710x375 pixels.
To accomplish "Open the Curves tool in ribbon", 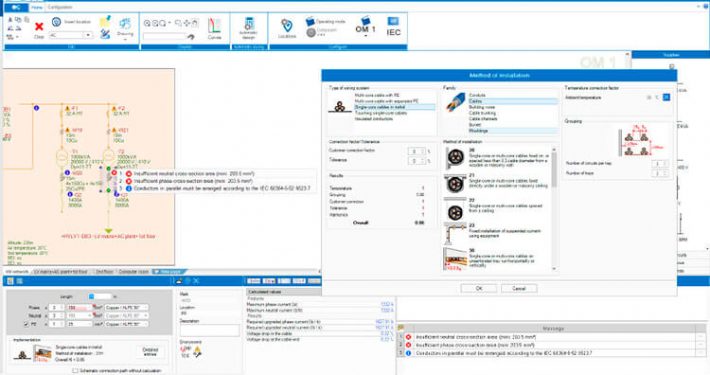I will 214,29.
